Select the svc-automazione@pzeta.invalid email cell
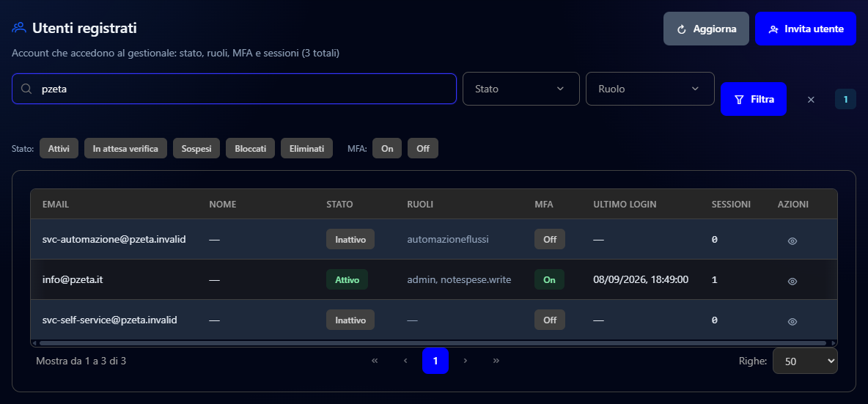Viewport: 868px width, 404px height. pos(114,240)
